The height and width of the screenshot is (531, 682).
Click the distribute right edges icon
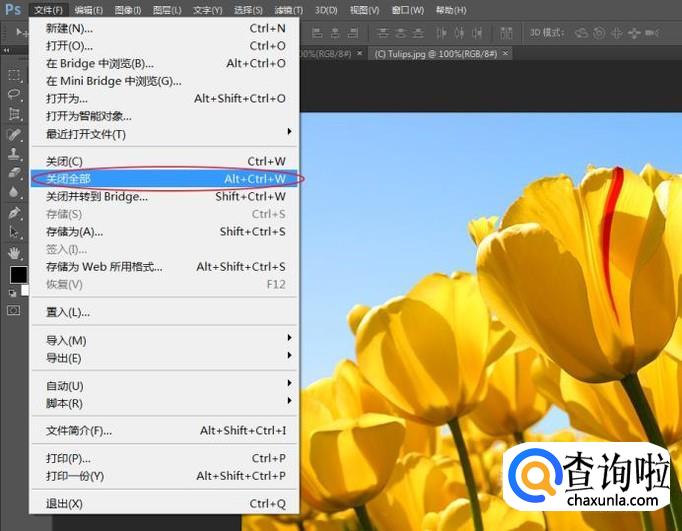[x=477, y=33]
